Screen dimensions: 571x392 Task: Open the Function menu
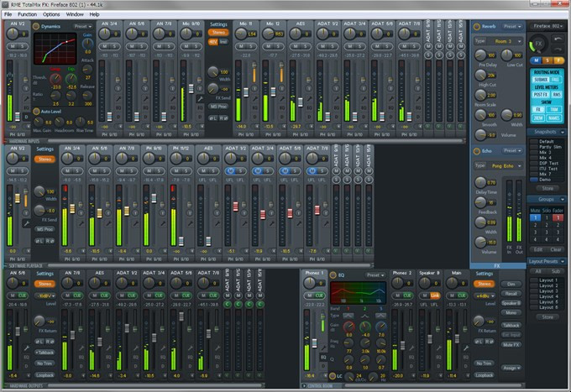point(27,14)
